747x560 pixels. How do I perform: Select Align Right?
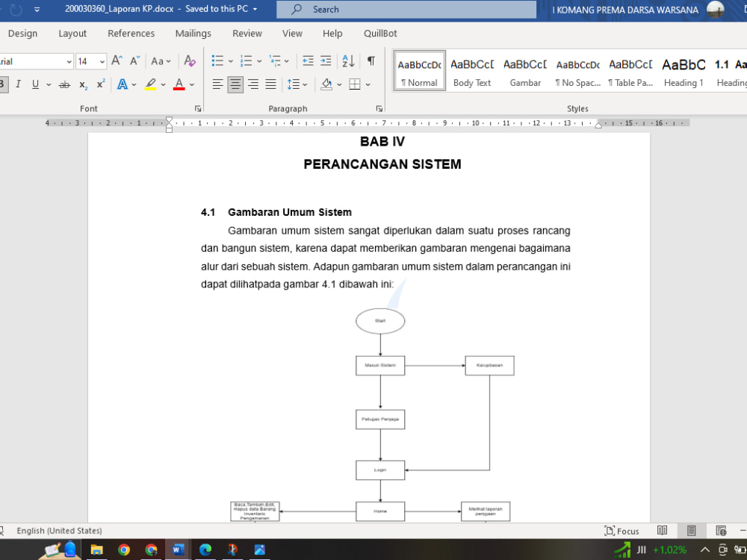click(253, 84)
